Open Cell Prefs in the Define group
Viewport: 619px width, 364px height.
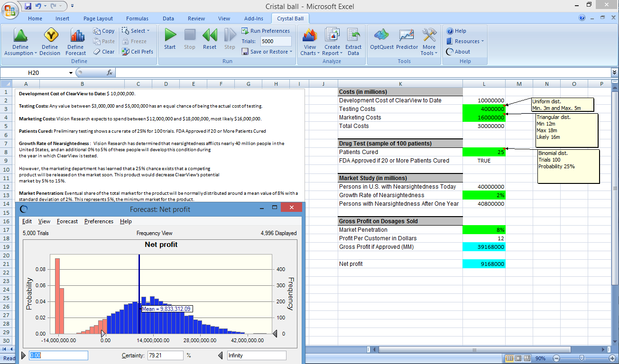coord(138,52)
